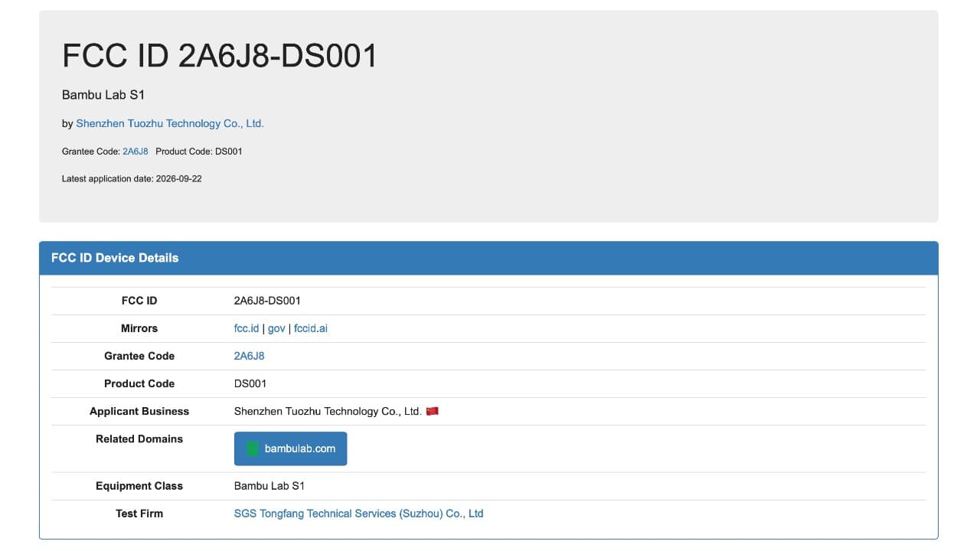Visit the fcc.id mirror link
The height and width of the screenshot is (551, 980).
coord(247,328)
